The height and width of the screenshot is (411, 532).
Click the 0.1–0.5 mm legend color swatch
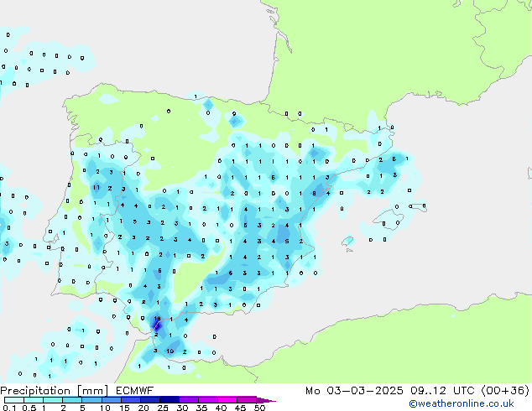[14, 400]
